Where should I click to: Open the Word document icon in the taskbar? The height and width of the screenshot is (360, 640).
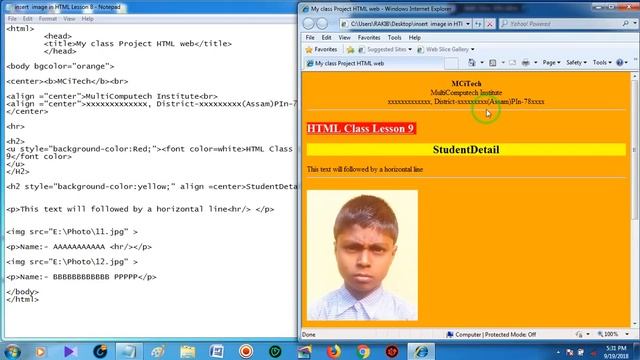click(217, 351)
